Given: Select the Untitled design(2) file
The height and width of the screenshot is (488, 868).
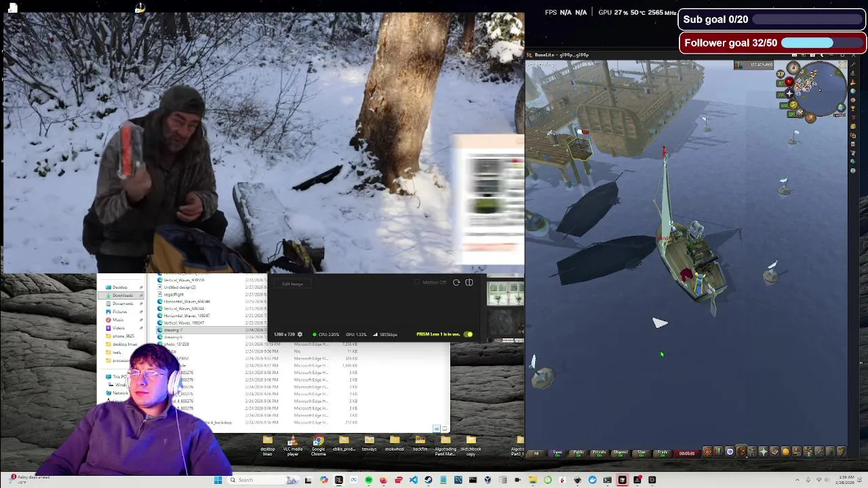Looking at the screenshot, I should tap(180, 287).
